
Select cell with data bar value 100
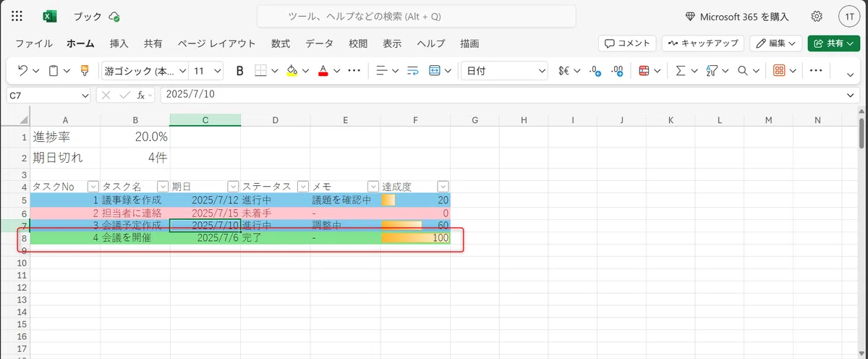point(415,237)
